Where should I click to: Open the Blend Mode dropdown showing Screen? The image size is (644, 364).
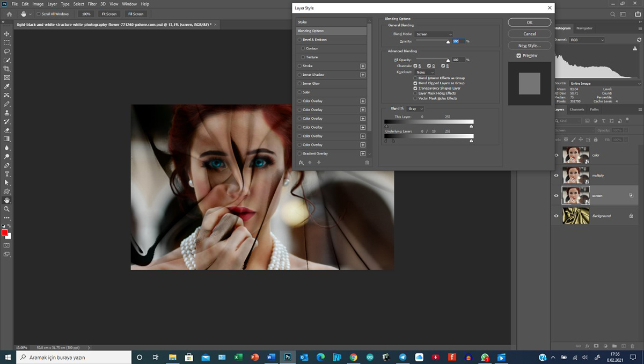tap(434, 34)
